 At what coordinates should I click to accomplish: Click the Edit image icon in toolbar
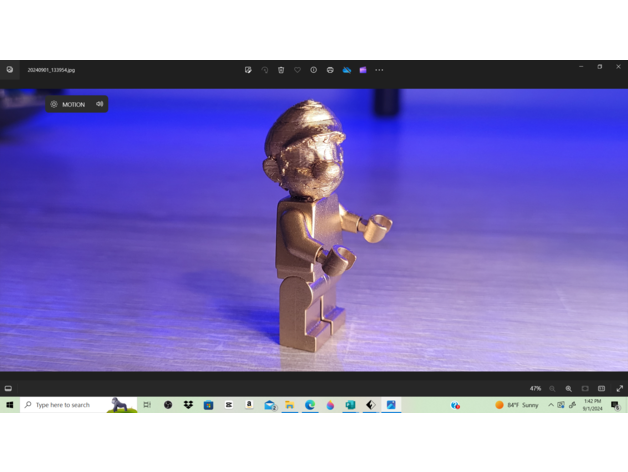coord(248,70)
